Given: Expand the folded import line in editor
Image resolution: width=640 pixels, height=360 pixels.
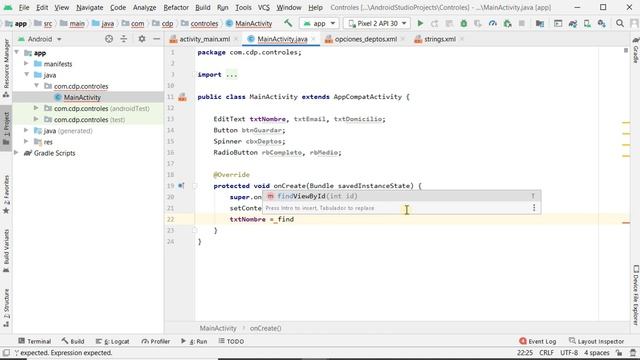Looking at the screenshot, I should (231, 75).
